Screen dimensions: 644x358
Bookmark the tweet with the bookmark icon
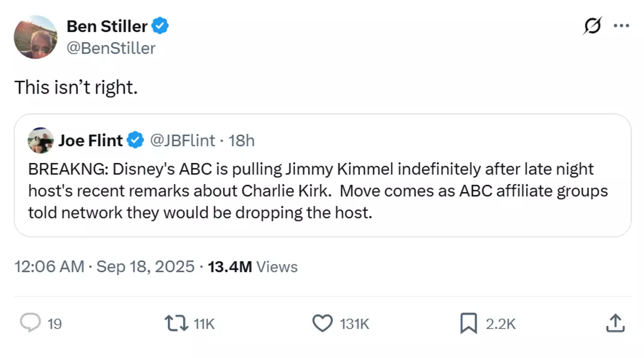tap(468, 323)
